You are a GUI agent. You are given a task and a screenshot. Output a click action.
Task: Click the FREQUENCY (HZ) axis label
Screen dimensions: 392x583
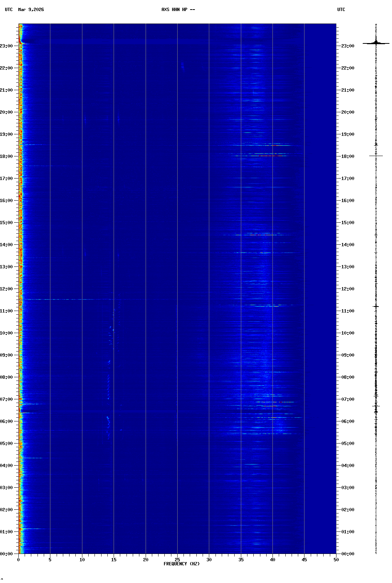(x=182, y=564)
